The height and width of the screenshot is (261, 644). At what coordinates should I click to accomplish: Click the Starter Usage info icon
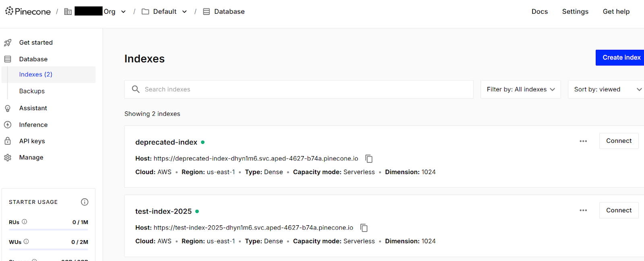85,202
